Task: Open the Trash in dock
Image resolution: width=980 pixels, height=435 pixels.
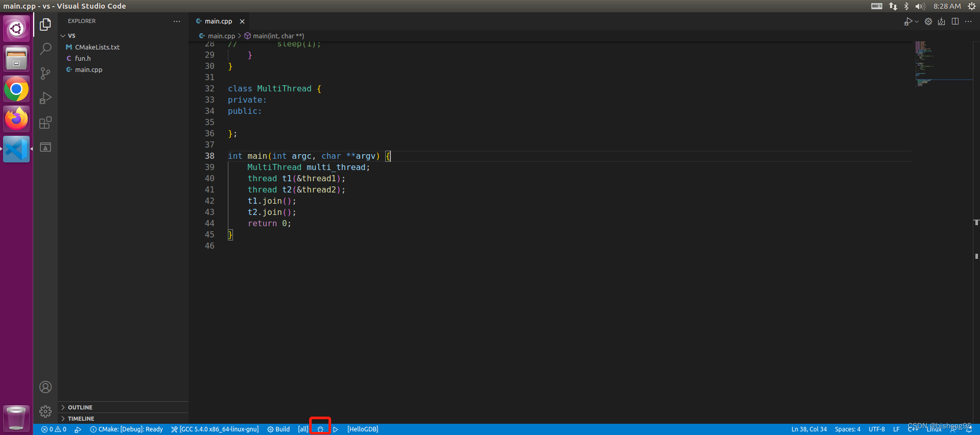Action: click(x=16, y=418)
